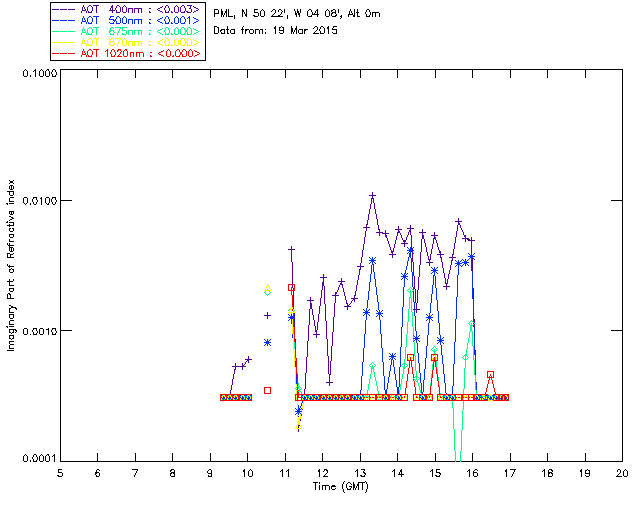This screenshot has height=512, width=640.
Task: Click the PML station location title text
Action: [x=297, y=14]
